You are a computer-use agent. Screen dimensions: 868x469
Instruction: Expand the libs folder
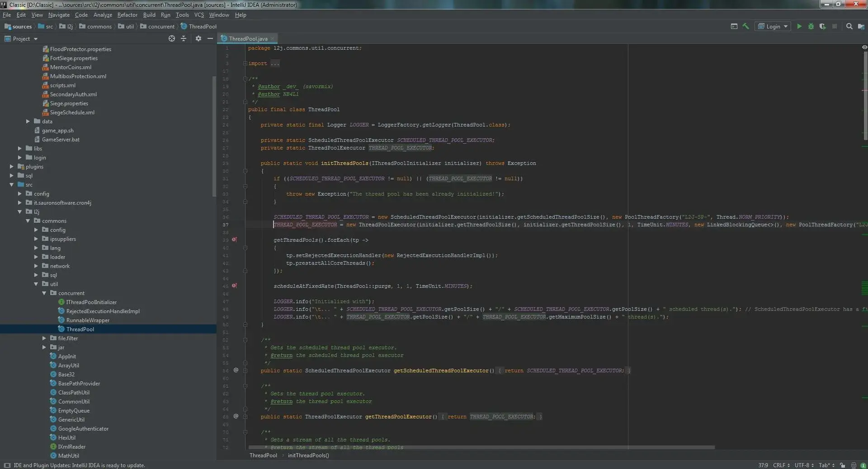[19, 148]
